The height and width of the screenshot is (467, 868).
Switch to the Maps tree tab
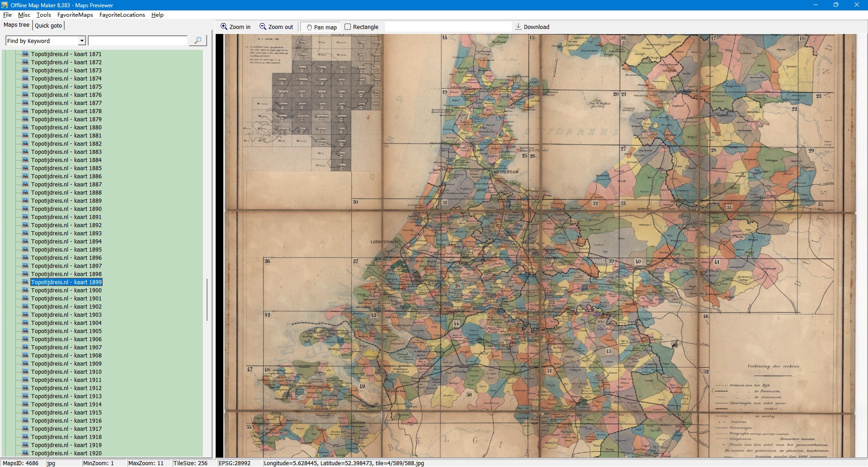pos(16,25)
